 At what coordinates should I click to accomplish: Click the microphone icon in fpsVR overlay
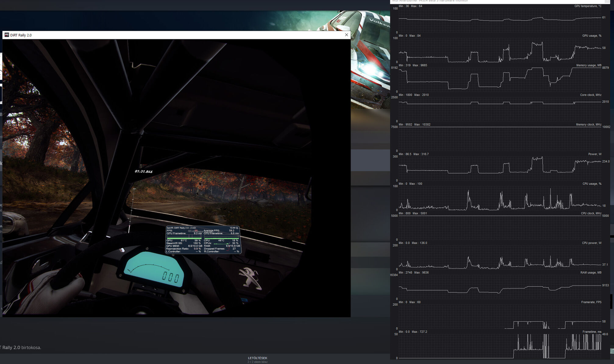[x=237, y=228]
